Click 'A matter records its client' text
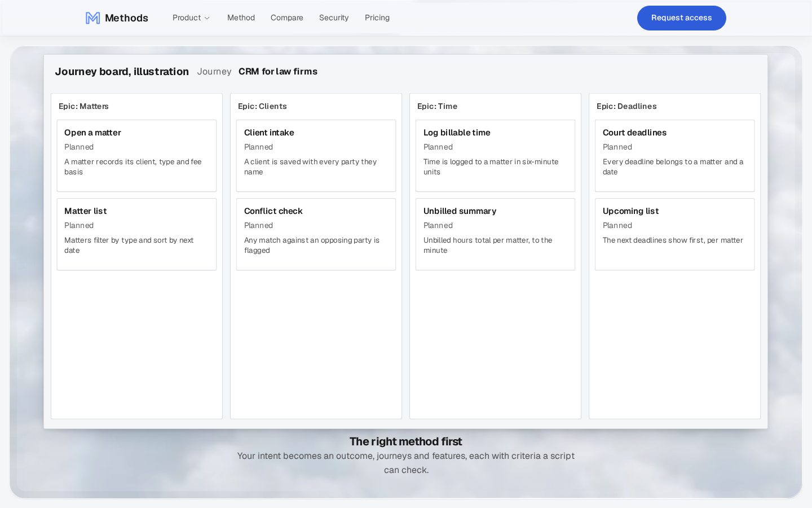Screen dimensions: 812x508 133,167
